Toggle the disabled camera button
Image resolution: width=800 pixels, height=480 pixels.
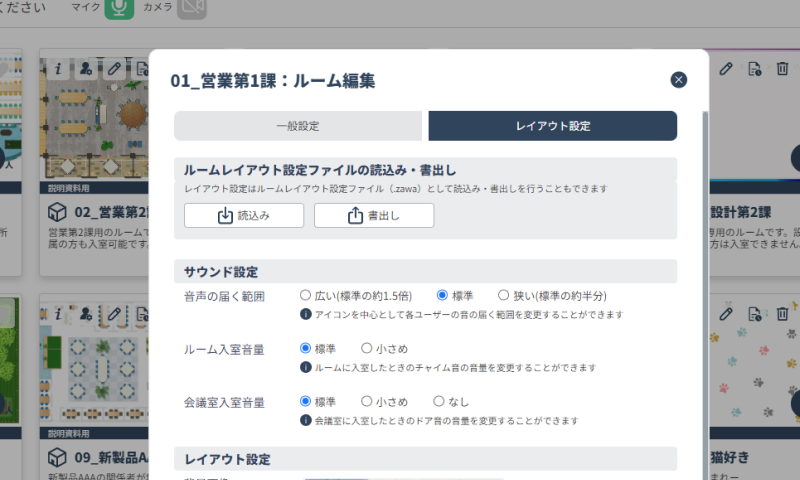point(191,9)
